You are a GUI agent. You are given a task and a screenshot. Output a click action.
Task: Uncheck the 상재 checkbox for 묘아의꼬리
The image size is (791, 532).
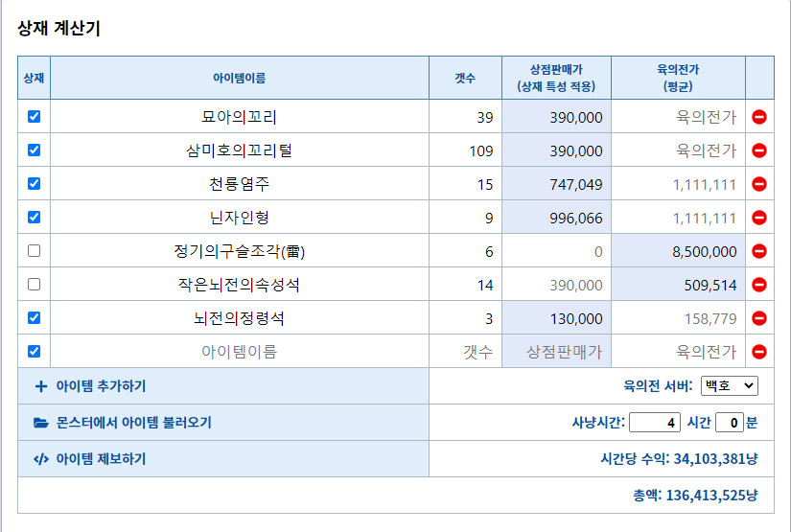point(35,117)
